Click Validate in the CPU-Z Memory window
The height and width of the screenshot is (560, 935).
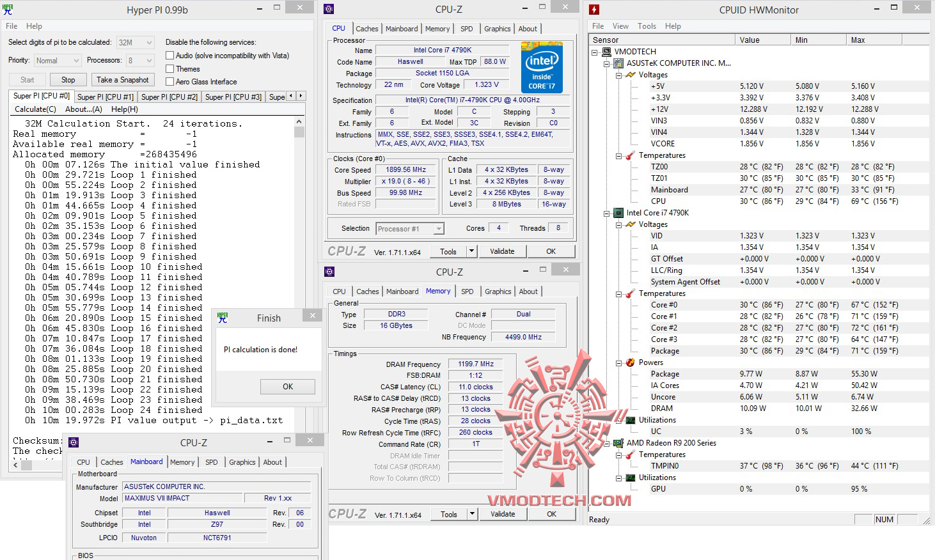[503, 514]
